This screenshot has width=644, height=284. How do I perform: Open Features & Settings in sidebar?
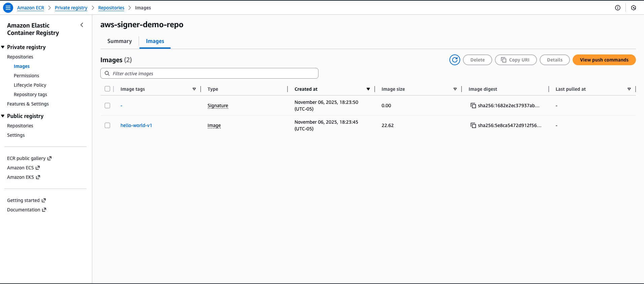click(x=28, y=104)
